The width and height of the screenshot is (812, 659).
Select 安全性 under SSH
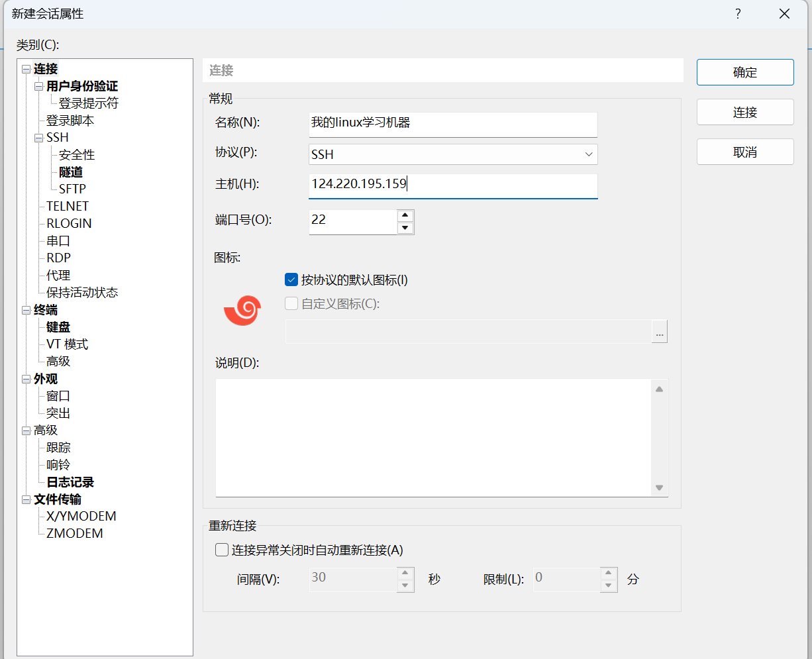pos(77,155)
